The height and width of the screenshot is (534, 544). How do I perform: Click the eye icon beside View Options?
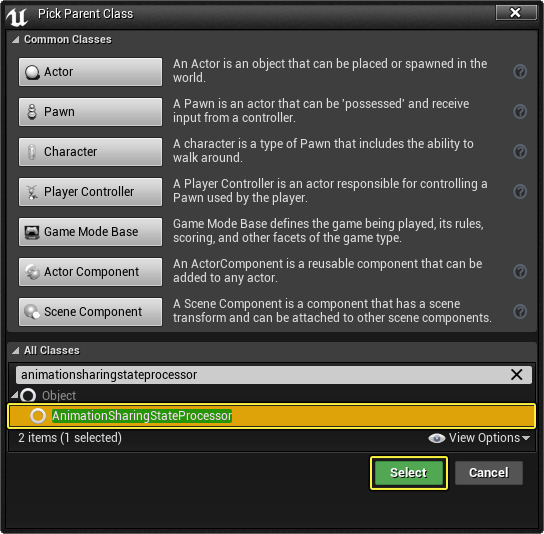(x=436, y=438)
